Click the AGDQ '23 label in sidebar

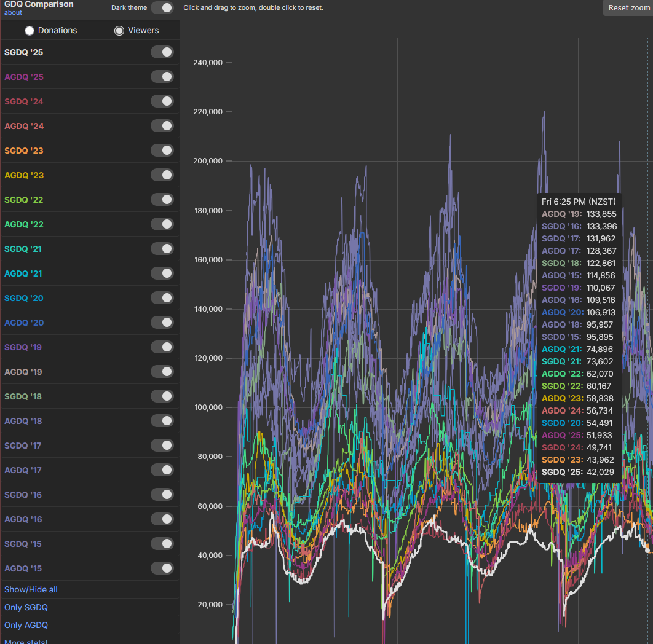click(x=24, y=175)
